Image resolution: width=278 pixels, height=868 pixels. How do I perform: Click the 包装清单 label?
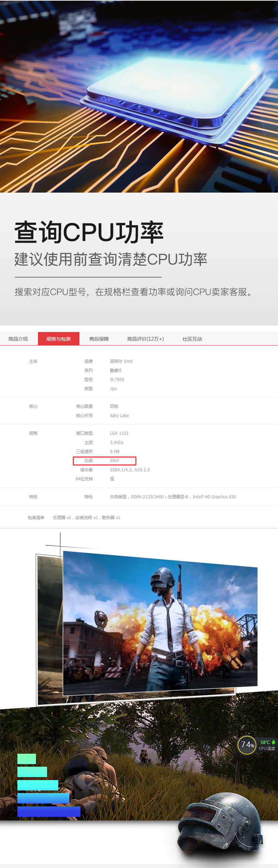tap(36, 518)
